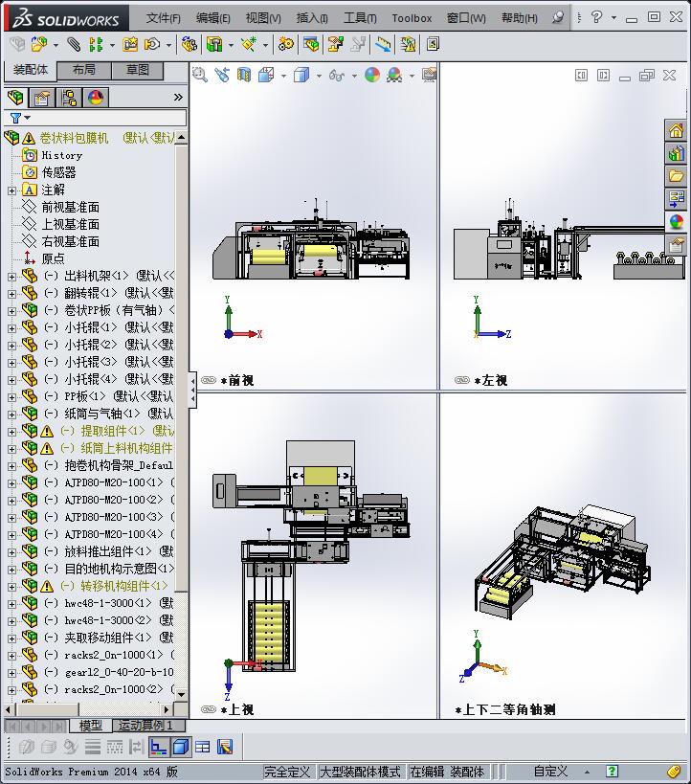This screenshot has width=691, height=784.
Task: Select the 原点 origin item
Action: tap(44, 259)
